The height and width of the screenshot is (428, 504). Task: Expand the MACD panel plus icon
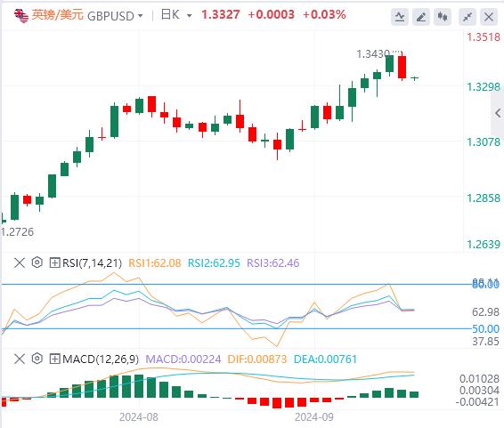pos(54,359)
